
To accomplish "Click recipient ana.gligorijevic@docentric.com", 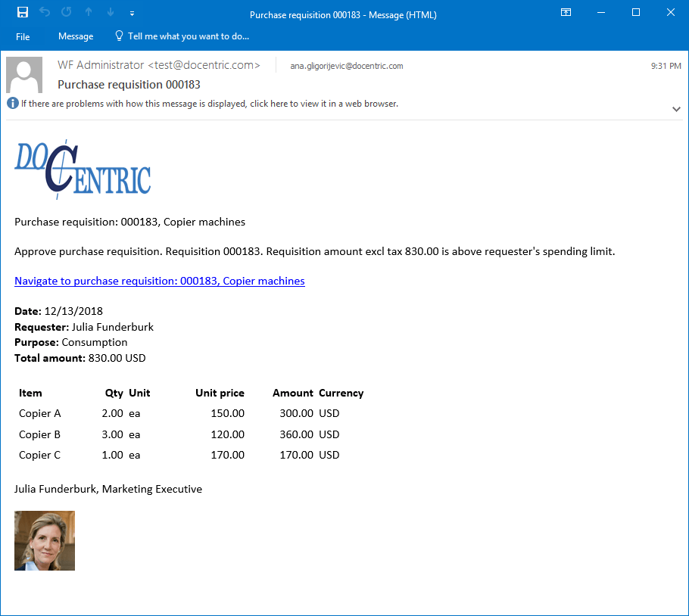I will click(346, 66).
